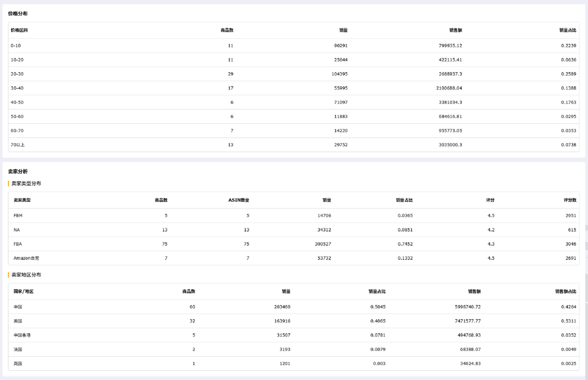The image size is (588, 380).
Task: Select the 卖家地区分布 subsection heading
Action: tap(26, 275)
